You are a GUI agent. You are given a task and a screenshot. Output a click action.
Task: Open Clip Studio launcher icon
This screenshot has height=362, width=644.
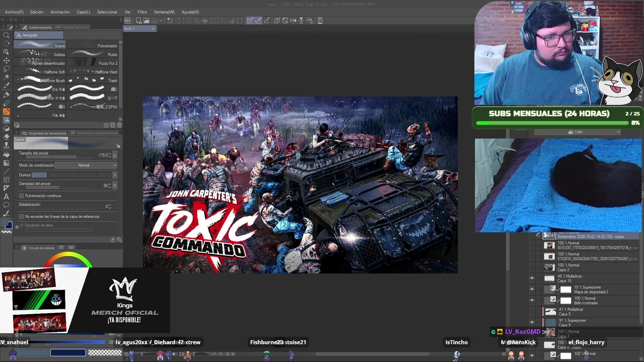pyautogui.click(x=128, y=21)
